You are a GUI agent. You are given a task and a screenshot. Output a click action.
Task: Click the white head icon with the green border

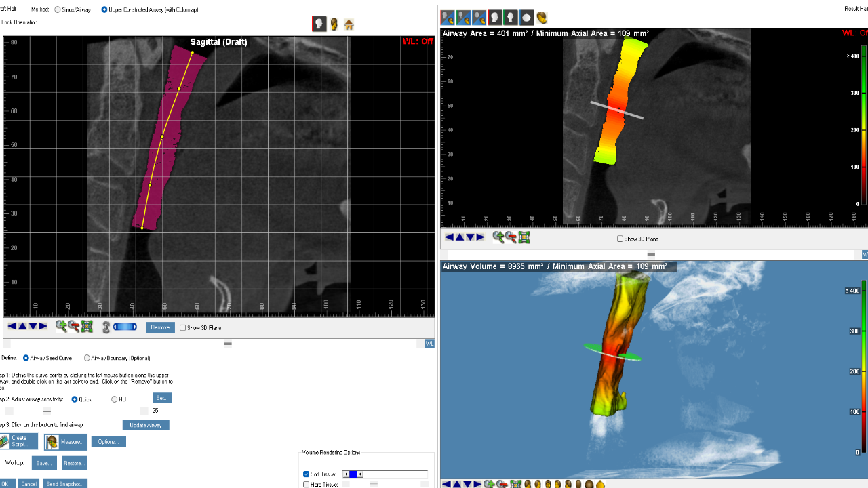pos(510,18)
